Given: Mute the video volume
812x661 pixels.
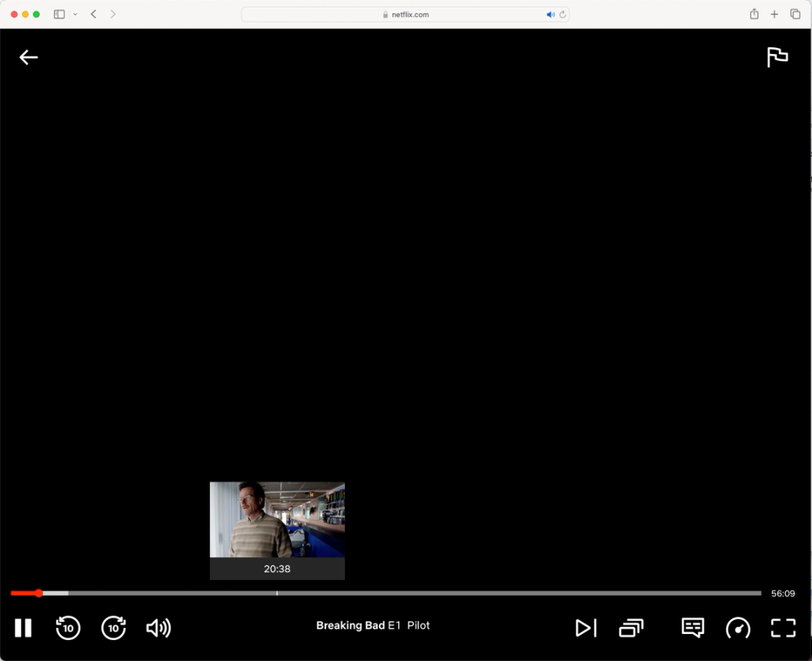Looking at the screenshot, I should (x=159, y=628).
